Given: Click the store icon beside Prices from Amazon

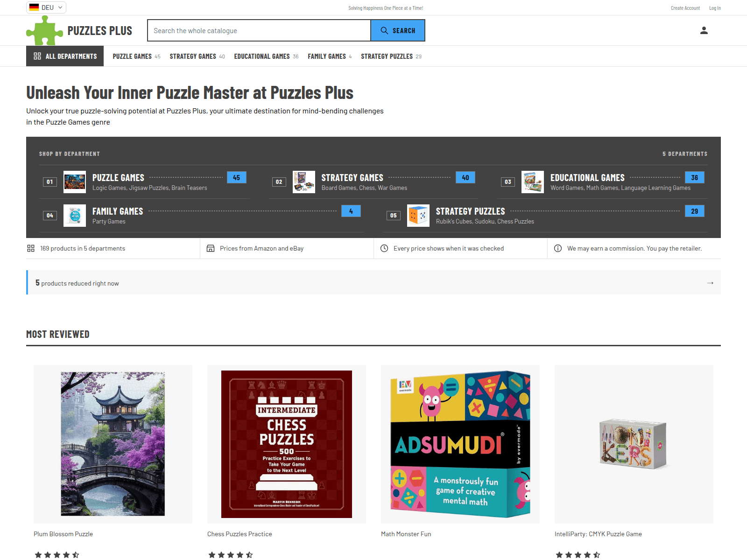Looking at the screenshot, I should tap(211, 248).
